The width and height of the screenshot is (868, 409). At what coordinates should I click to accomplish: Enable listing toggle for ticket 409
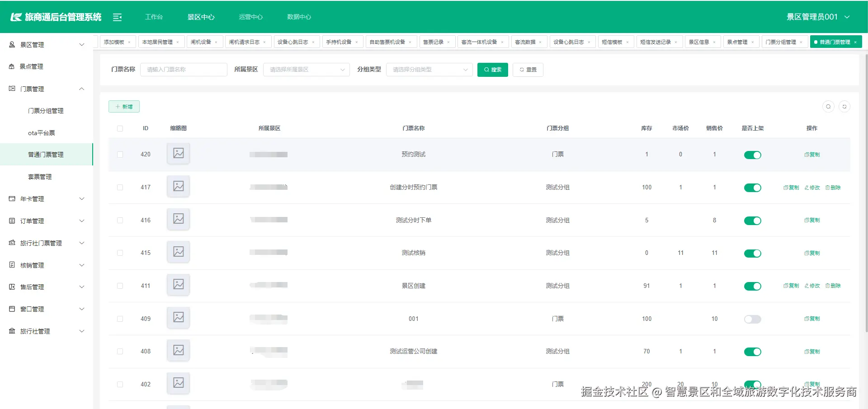pos(752,319)
